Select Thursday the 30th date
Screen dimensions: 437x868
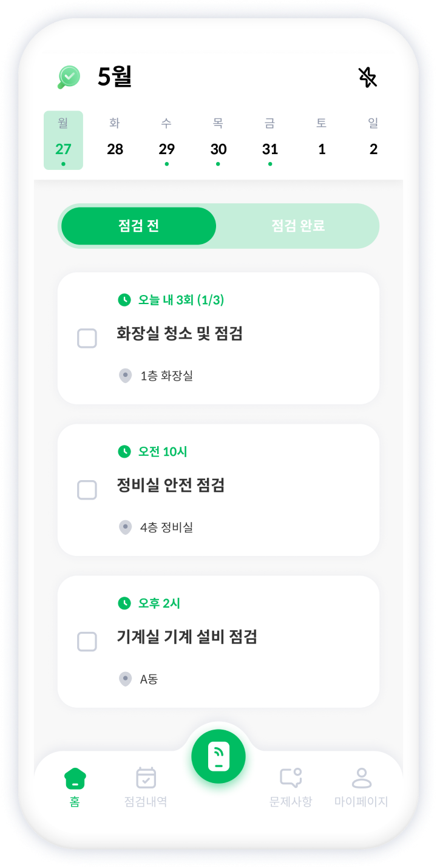[x=218, y=140]
